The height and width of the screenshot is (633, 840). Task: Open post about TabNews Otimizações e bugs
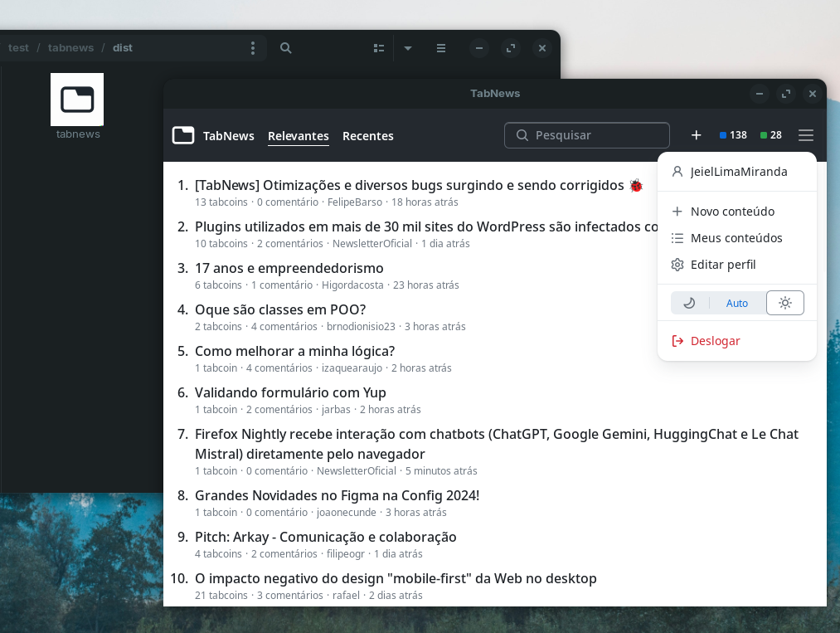click(419, 186)
